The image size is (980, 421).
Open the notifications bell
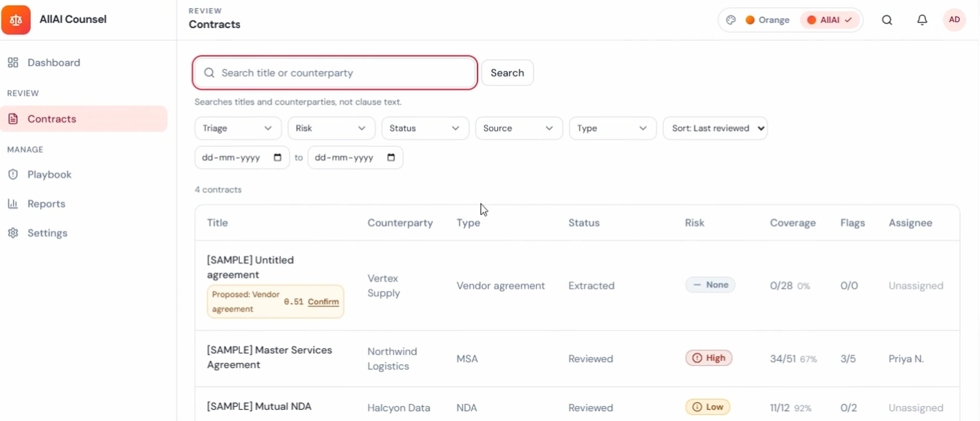(x=922, y=20)
